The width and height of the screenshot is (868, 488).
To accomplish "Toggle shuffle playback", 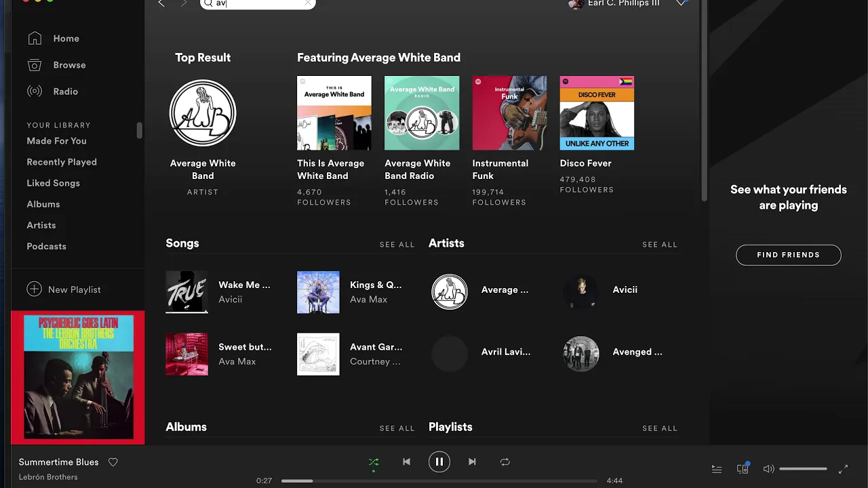I will click(x=374, y=462).
